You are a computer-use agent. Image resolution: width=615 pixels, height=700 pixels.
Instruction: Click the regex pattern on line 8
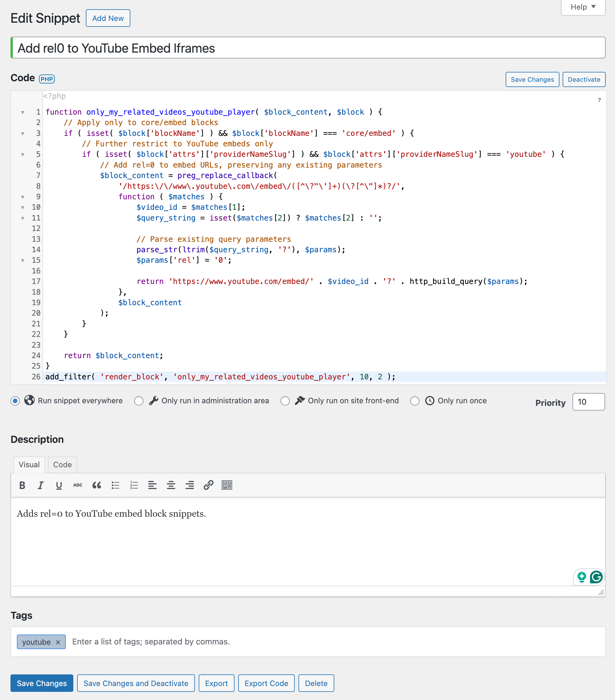(259, 186)
